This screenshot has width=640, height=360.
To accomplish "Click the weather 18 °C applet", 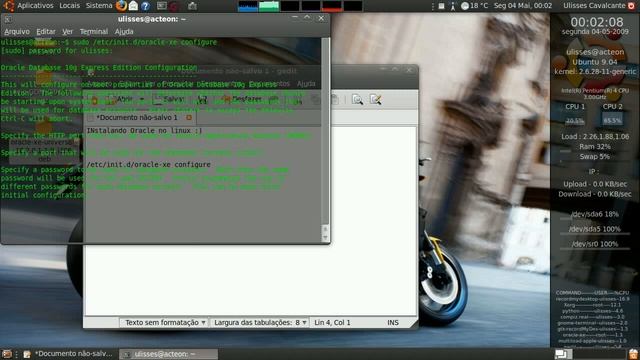I will point(474,6).
